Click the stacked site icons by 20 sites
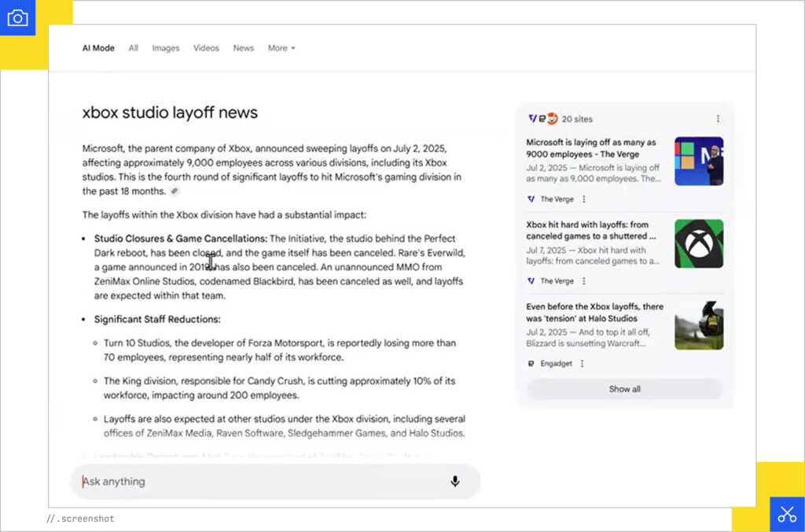 point(542,119)
